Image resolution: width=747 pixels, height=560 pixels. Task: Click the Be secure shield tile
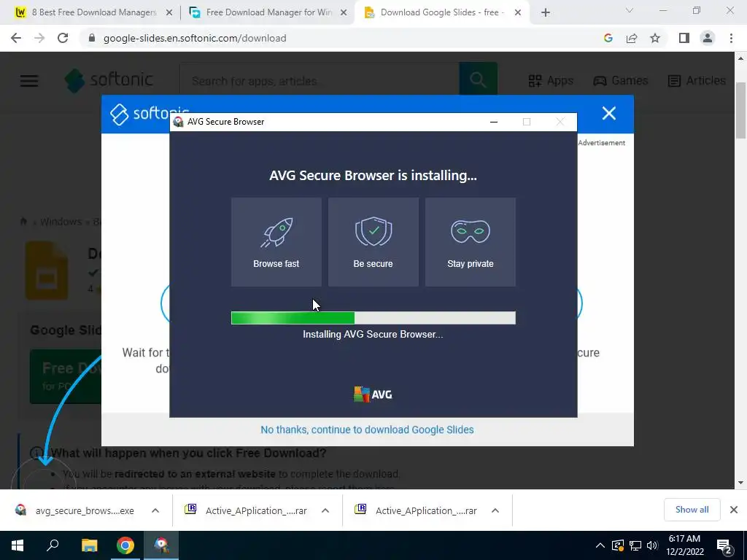pyautogui.click(x=373, y=242)
